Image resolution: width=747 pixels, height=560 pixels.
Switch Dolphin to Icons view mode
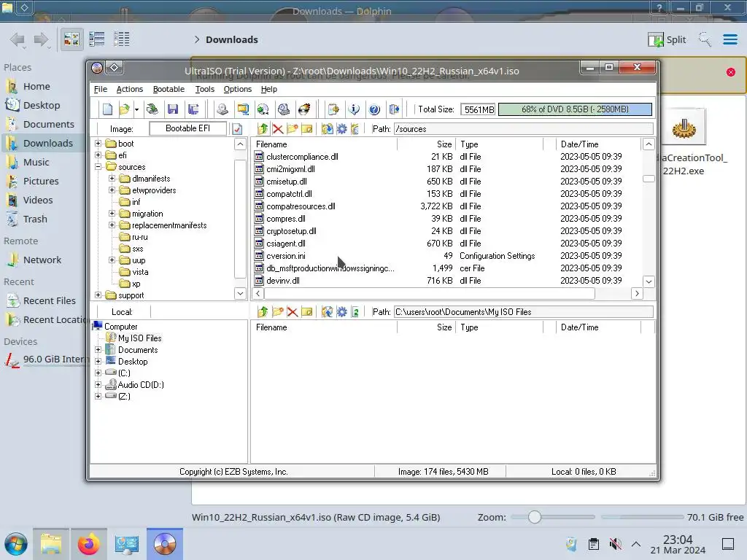tap(71, 39)
